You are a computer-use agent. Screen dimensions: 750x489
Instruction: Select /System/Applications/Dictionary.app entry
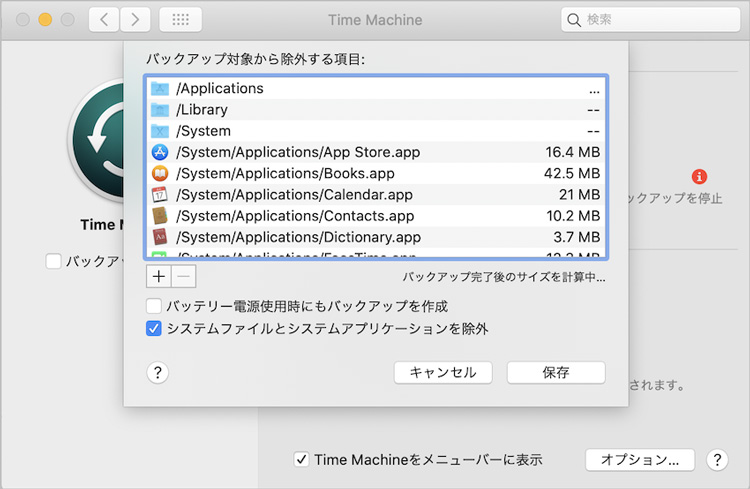[x=298, y=237]
